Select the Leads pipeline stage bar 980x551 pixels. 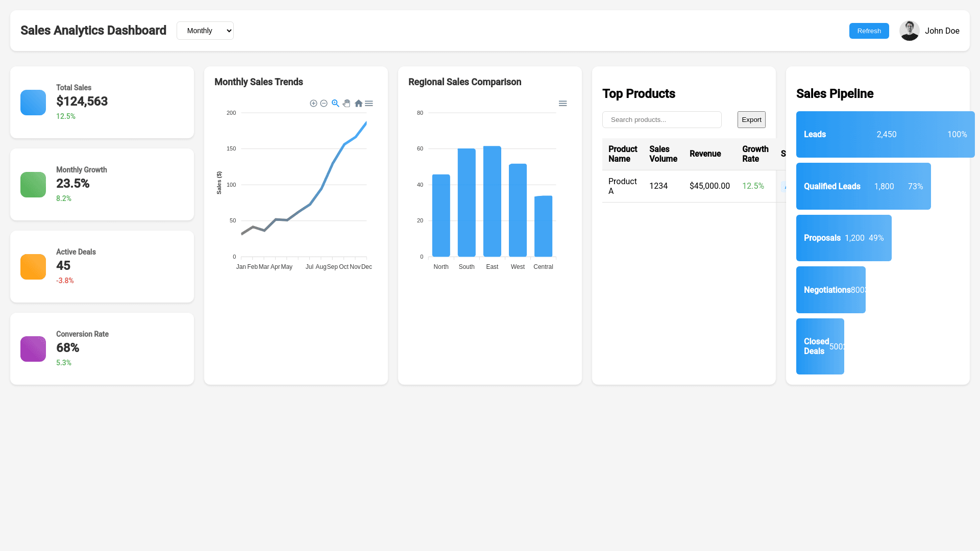coord(885,135)
